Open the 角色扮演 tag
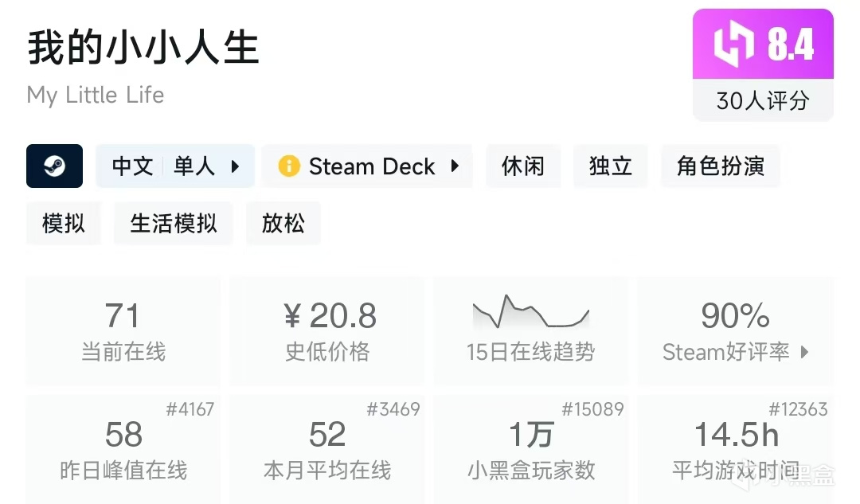 click(720, 166)
